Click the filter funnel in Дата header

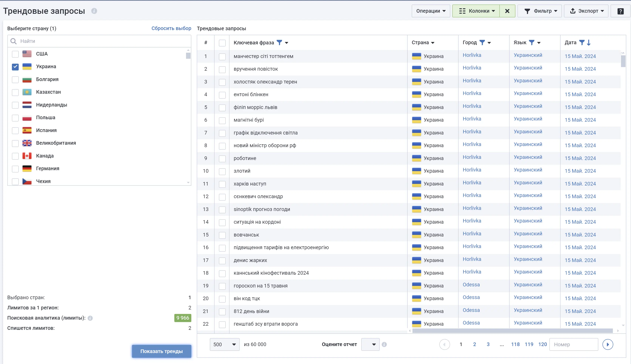tap(582, 43)
